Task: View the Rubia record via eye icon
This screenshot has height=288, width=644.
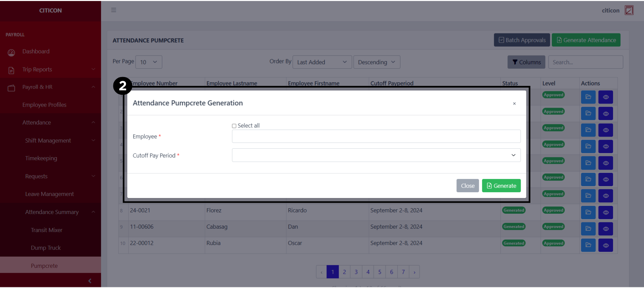Action: tap(606, 245)
